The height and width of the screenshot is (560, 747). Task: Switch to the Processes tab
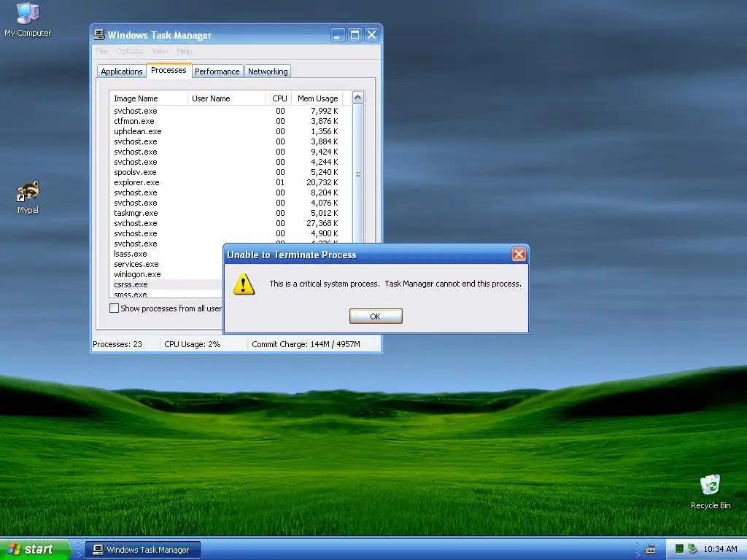tap(169, 70)
